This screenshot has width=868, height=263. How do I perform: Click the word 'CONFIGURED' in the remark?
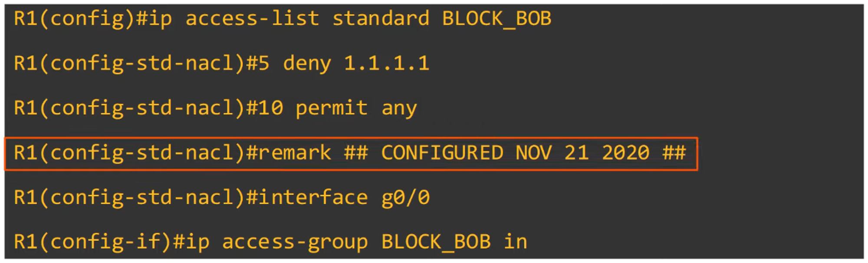442,153
